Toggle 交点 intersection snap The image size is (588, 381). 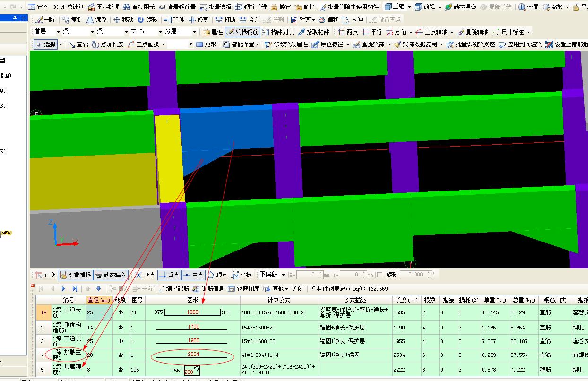point(145,275)
